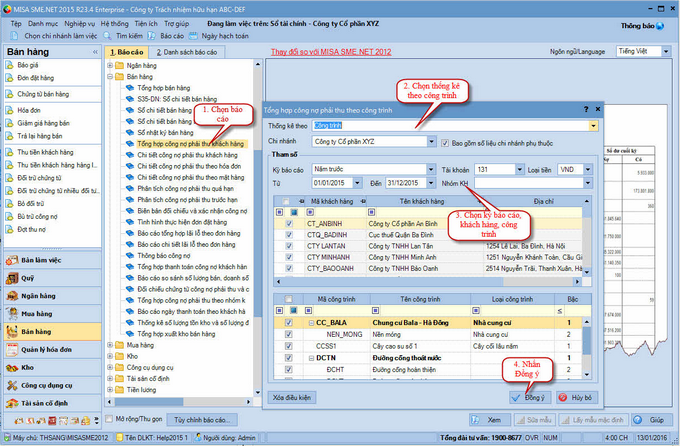Open Đợt thu nợ item
This screenshot has height=446, width=680.
pos(31,230)
